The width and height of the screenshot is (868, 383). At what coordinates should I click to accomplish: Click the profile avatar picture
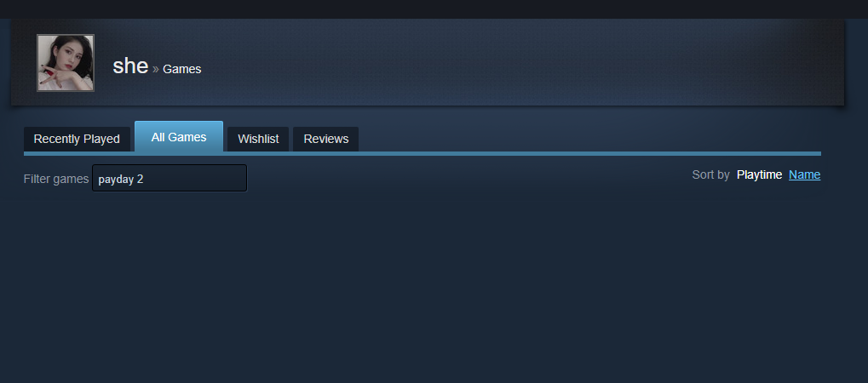click(66, 62)
